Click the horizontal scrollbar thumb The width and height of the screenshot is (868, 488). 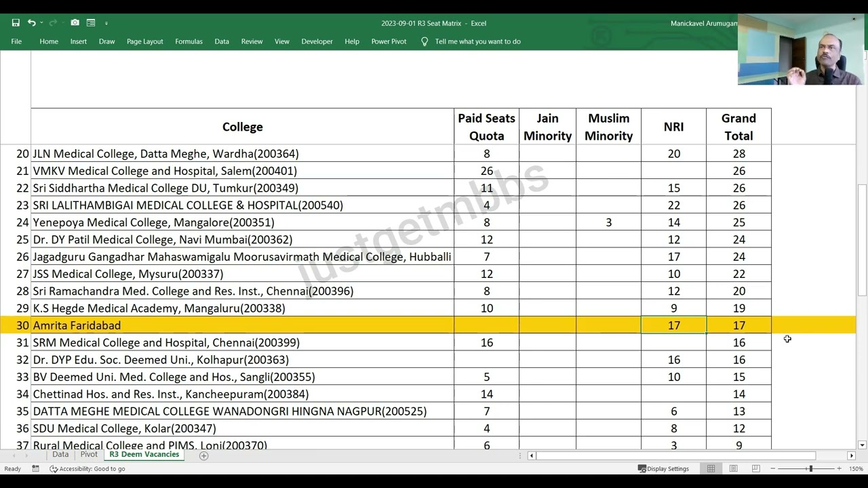pos(676,455)
